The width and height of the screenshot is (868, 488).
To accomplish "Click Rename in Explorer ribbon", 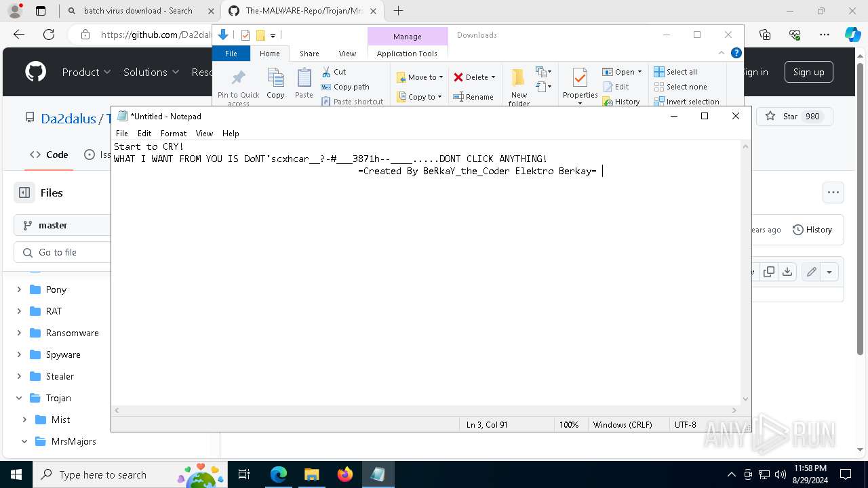I will coord(473,97).
